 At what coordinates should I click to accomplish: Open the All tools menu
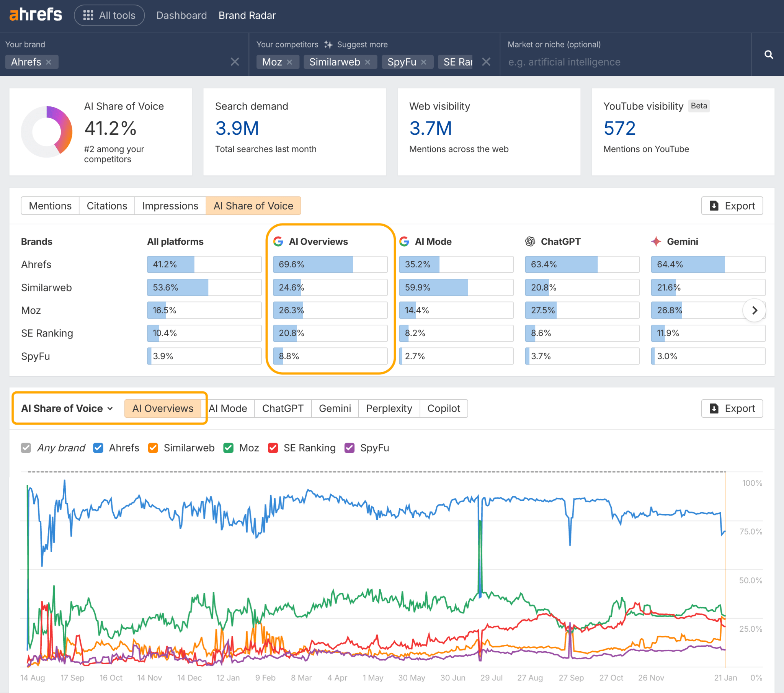tap(109, 15)
